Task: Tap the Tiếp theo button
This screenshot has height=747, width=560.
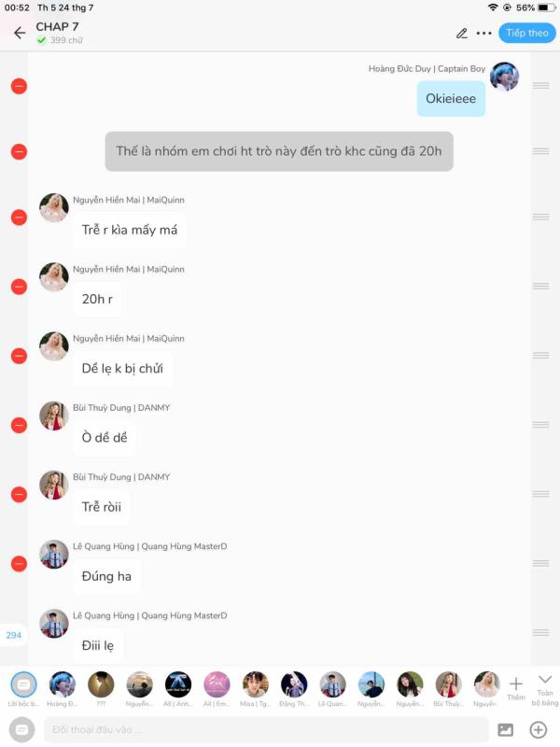Action: (x=527, y=33)
